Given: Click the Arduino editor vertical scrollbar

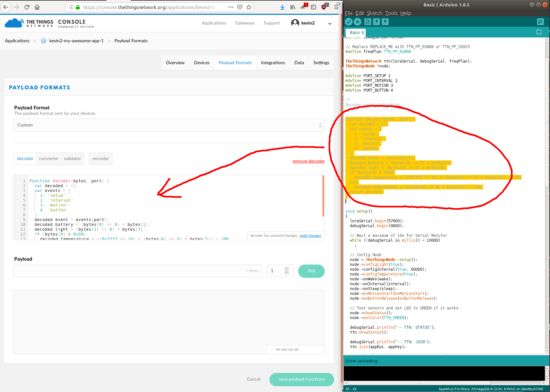Looking at the screenshot, I should 547,122.
